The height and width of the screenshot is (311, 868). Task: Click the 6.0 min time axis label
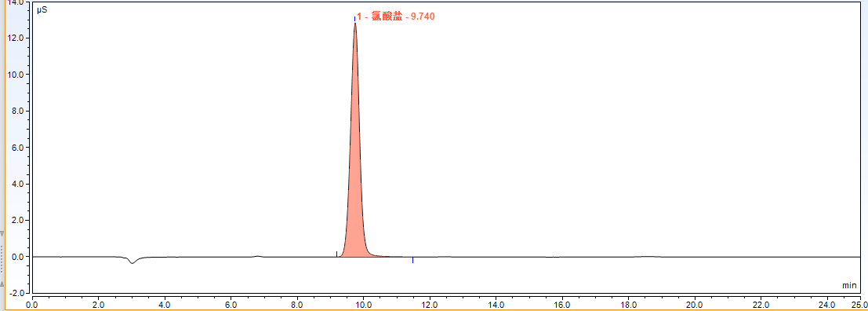point(231,305)
